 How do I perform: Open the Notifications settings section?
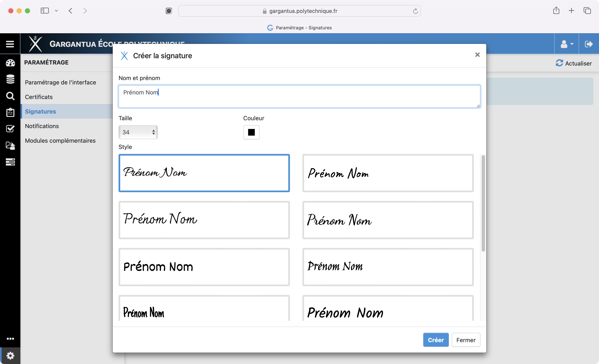[x=42, y=126]
